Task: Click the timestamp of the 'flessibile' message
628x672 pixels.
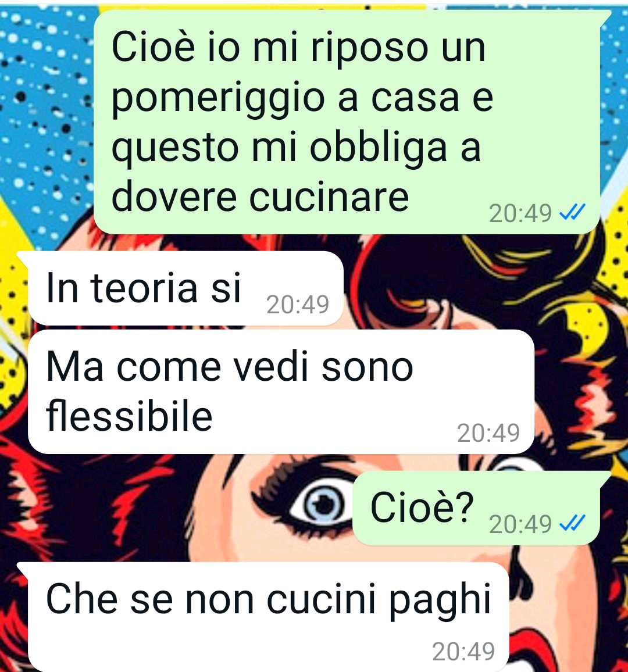Action: pos(488,433)
